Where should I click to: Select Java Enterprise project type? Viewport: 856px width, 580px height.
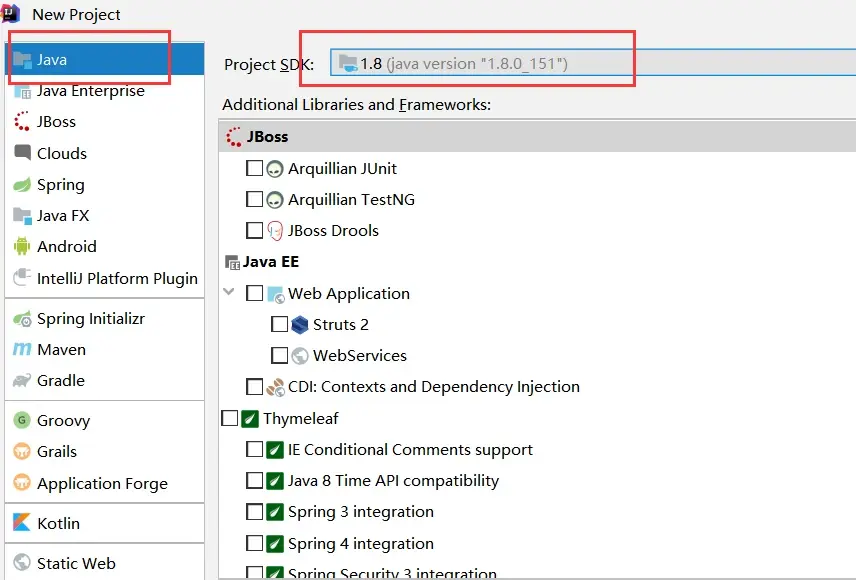tap(105, 91)
